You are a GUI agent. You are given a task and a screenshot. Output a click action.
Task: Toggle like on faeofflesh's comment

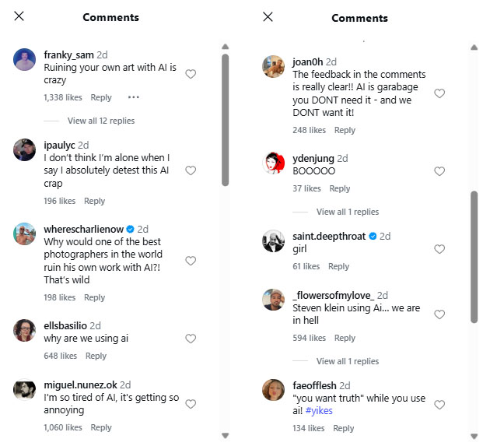coord(439,405)
